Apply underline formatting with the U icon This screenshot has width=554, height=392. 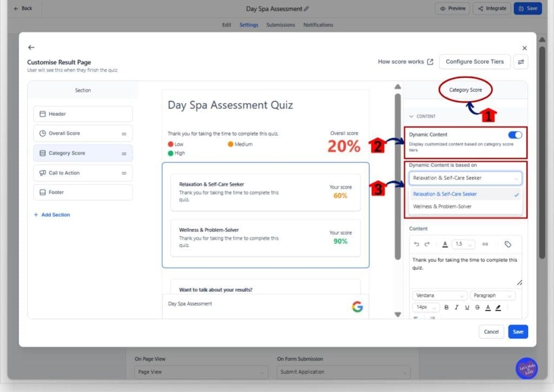(x=467, y=307)
